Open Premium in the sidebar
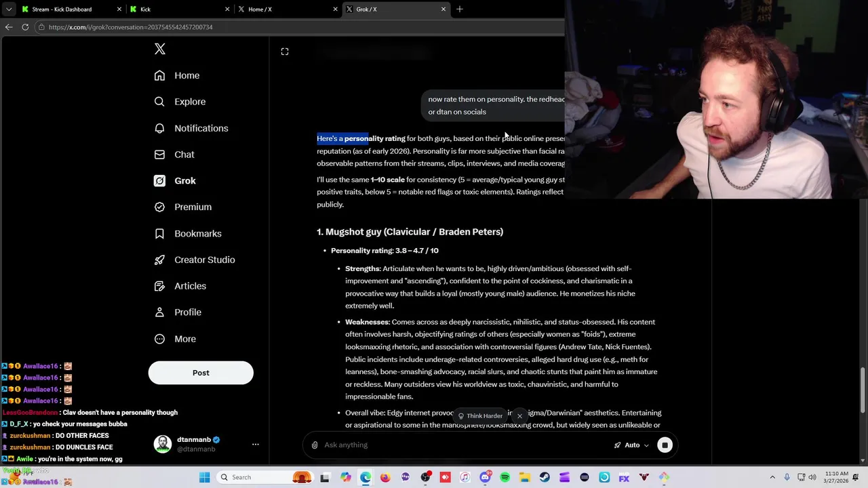The image size is (868, 488). point(183,207)
